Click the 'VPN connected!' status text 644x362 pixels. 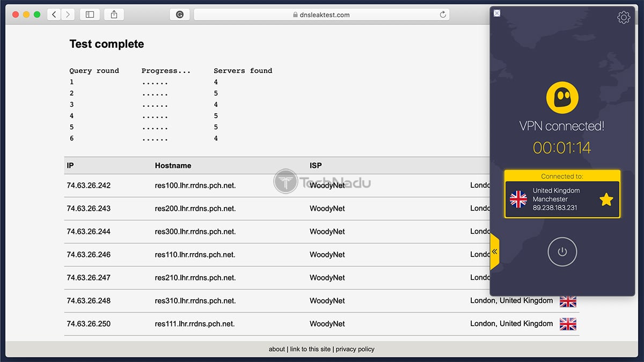(562, 126)
